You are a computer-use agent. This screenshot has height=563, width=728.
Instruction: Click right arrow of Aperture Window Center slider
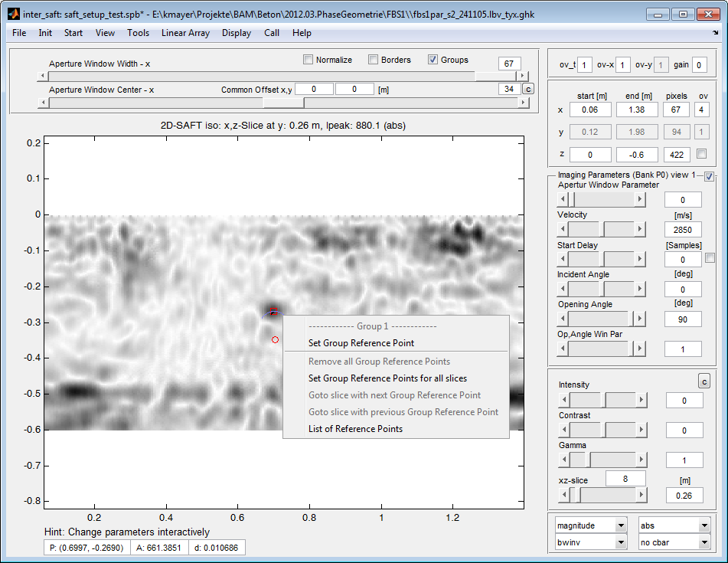[524, 102]
